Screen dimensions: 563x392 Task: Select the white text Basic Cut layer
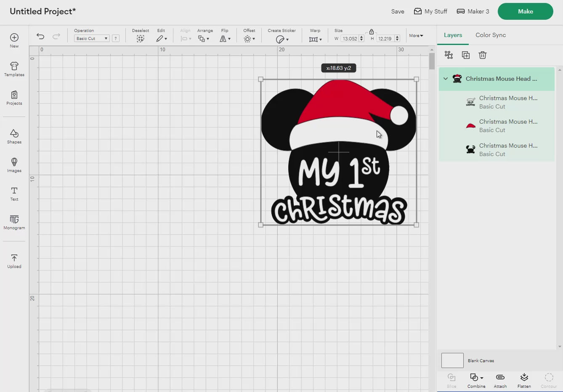pyautogui.click(x=497, y=102)
